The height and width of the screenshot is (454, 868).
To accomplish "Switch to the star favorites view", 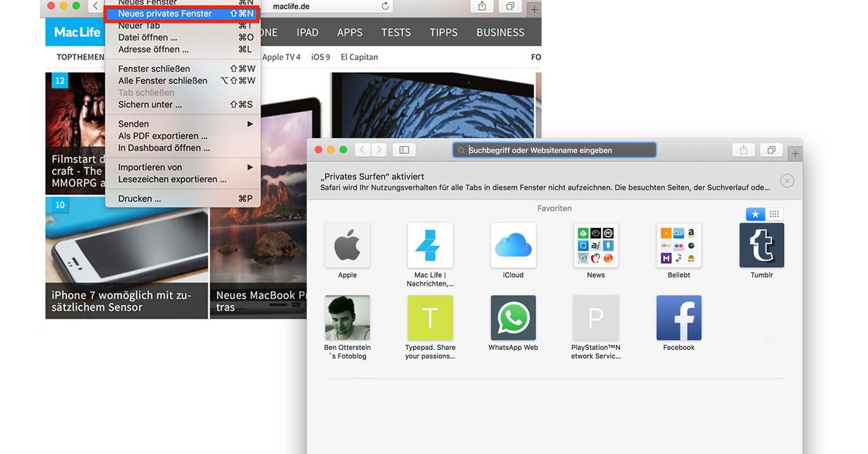I will tap(755, 214).
